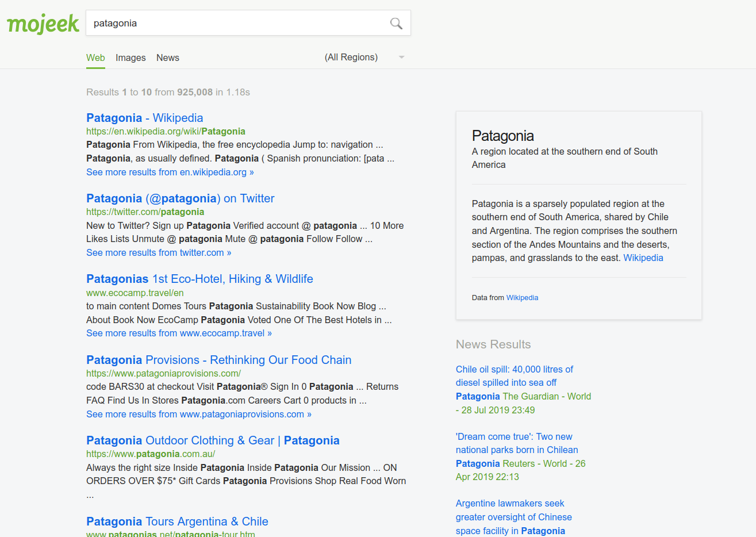The height and width of the screenshot is (537, 756).
Task: Switch to the Images tab
Action: (x=131, y=57)
